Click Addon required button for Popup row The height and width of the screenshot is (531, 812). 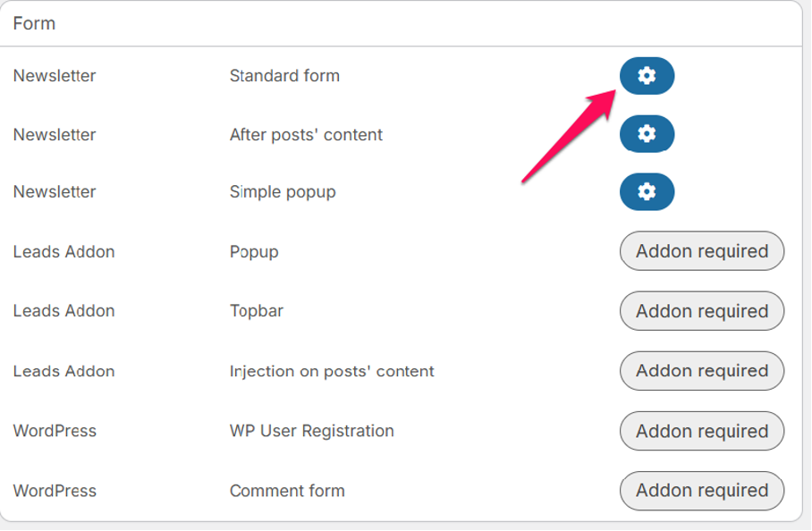pyautogui.click(x=702, y=251)
